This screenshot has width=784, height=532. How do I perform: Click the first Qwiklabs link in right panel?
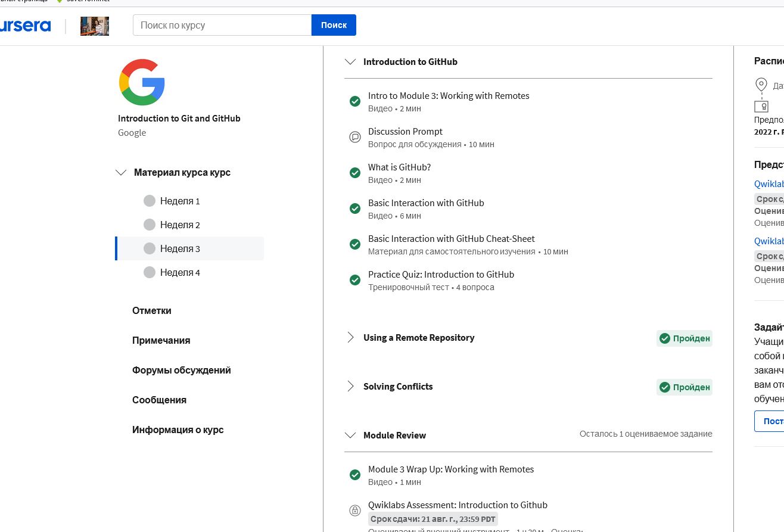(769, 183)
